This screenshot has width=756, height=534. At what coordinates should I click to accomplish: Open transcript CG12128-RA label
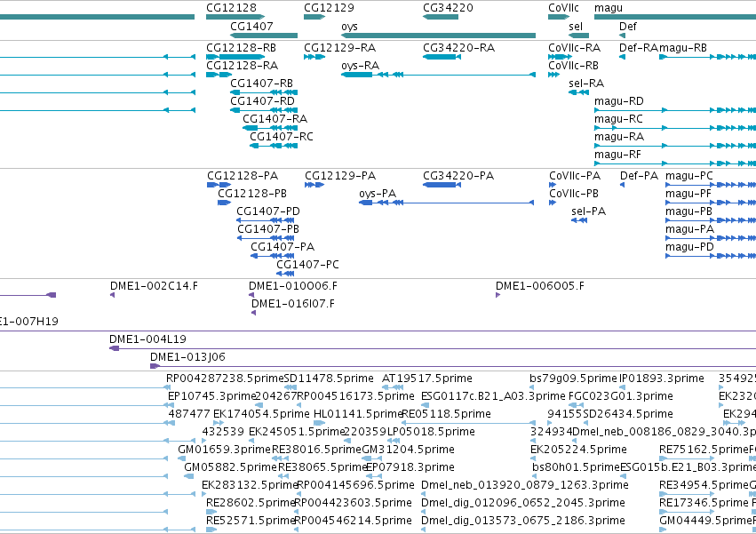coord(242,66)
